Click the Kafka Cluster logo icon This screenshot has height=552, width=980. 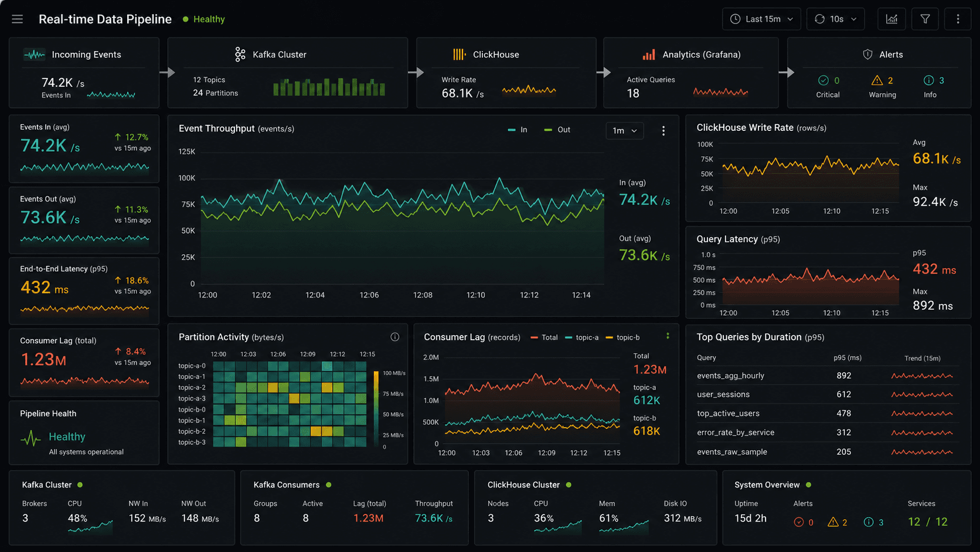coord(240,55)
